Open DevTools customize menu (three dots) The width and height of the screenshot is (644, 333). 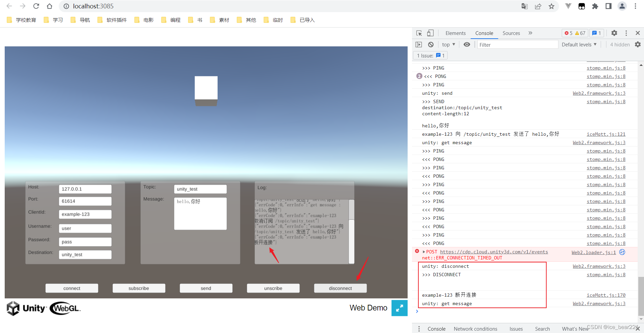point(626,33)
